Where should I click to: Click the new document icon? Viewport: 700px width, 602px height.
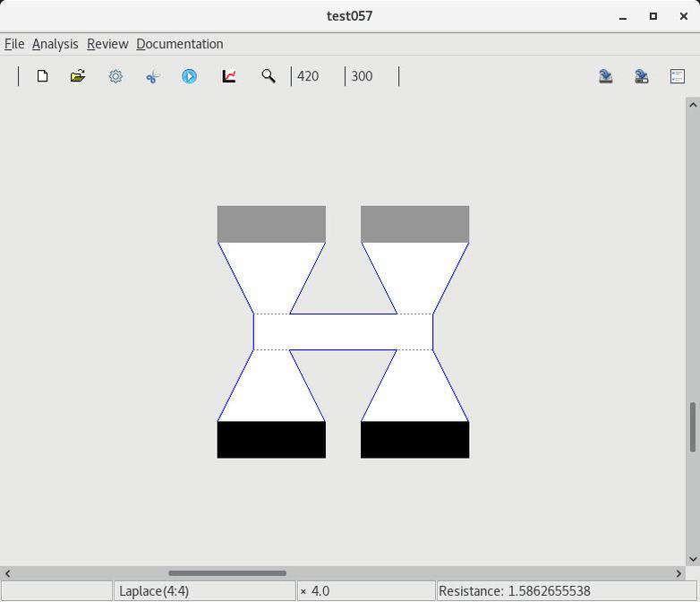click(42, 76)
